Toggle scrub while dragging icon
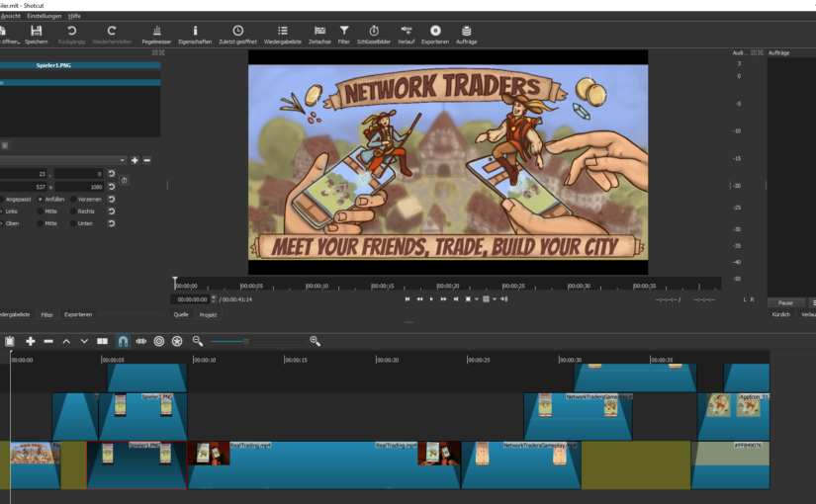 (141, 341)
